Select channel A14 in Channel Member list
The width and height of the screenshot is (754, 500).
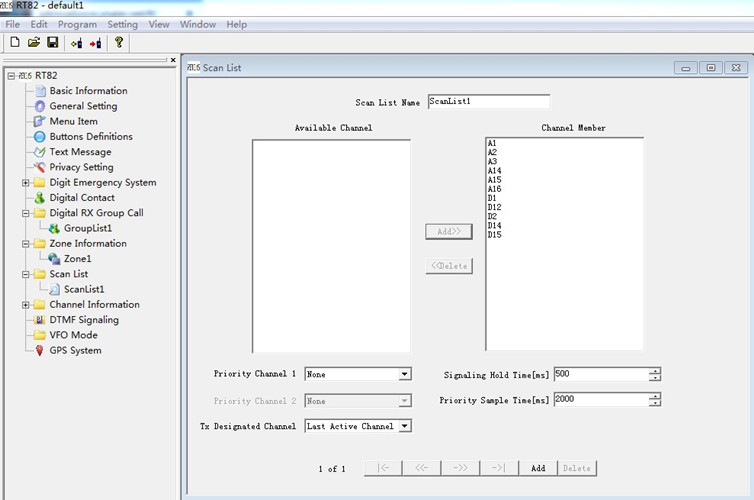[495, 171]
